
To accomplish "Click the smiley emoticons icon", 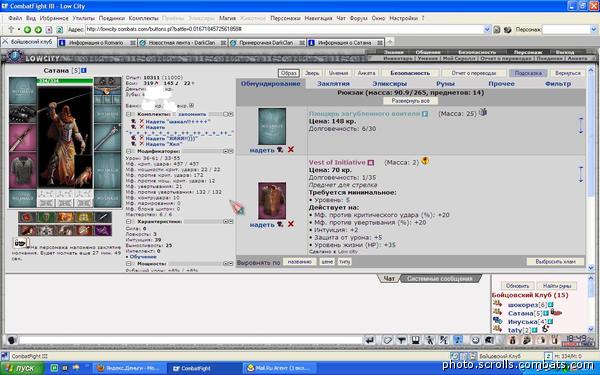I will coord(475,340).
